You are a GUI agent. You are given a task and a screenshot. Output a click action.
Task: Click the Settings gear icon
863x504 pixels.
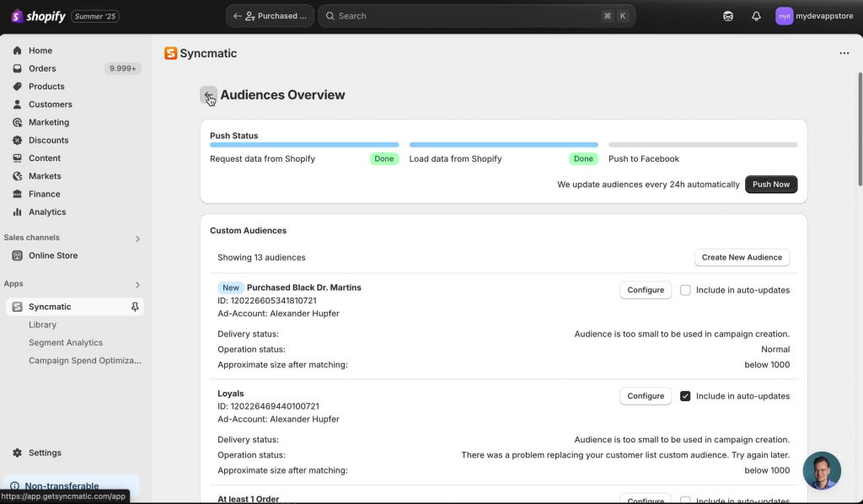coord(17,453)
